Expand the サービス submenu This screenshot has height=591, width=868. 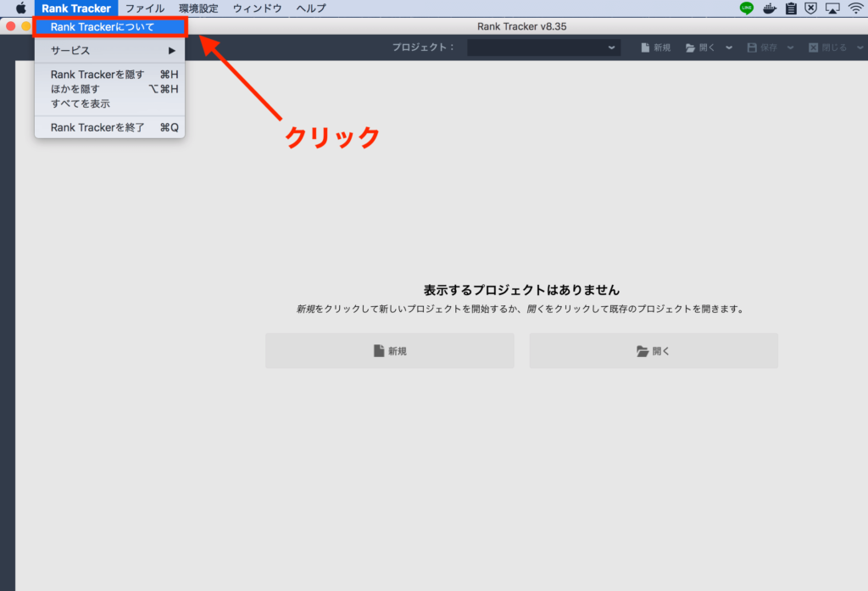pos(110,50)
